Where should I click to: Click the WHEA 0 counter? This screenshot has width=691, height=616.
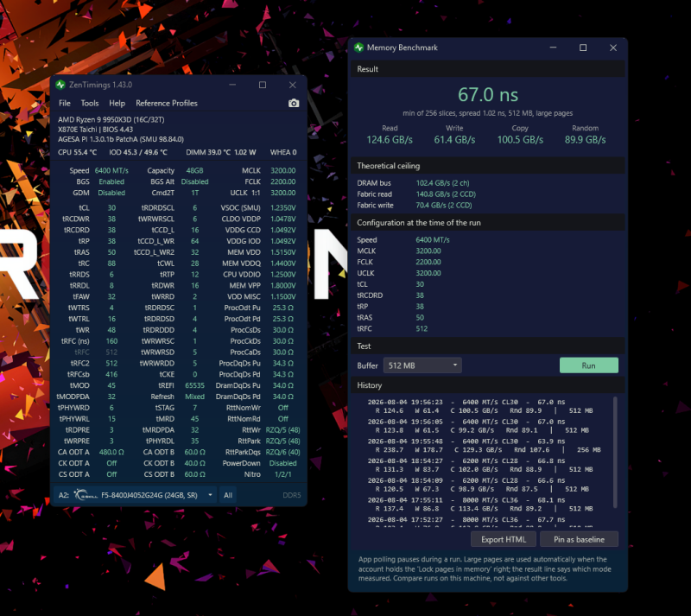point(283,152)
